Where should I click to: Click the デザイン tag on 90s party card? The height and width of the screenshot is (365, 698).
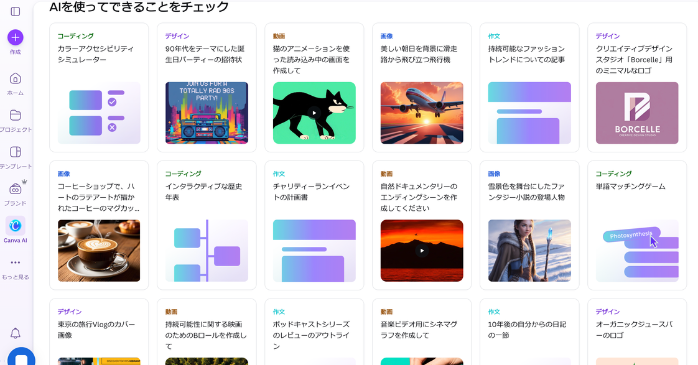point(177,36)
